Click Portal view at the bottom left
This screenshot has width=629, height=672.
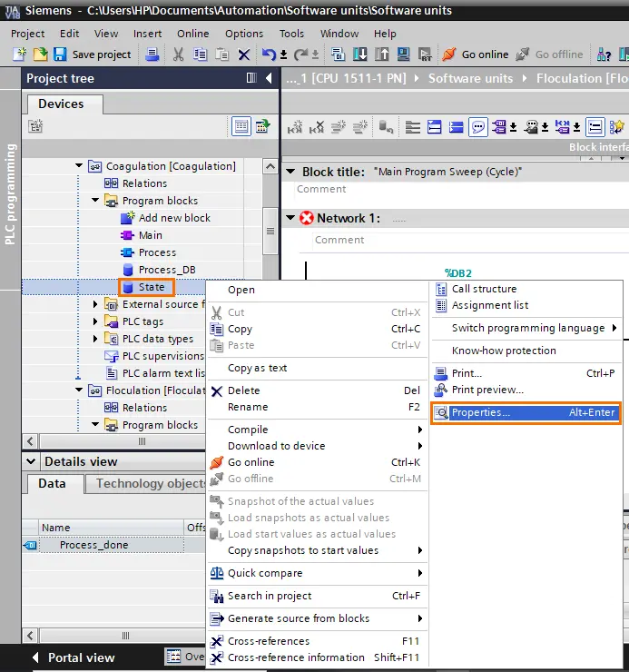(x=74, y=657)
